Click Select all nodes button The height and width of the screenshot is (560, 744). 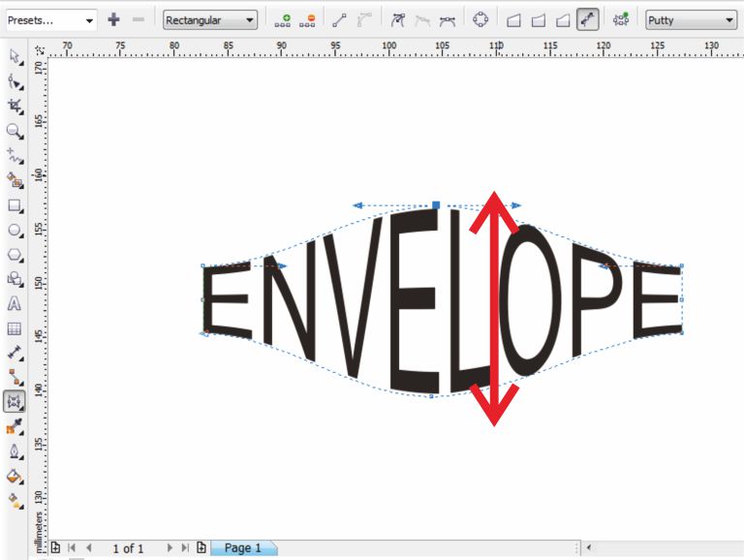click(480, 20)
